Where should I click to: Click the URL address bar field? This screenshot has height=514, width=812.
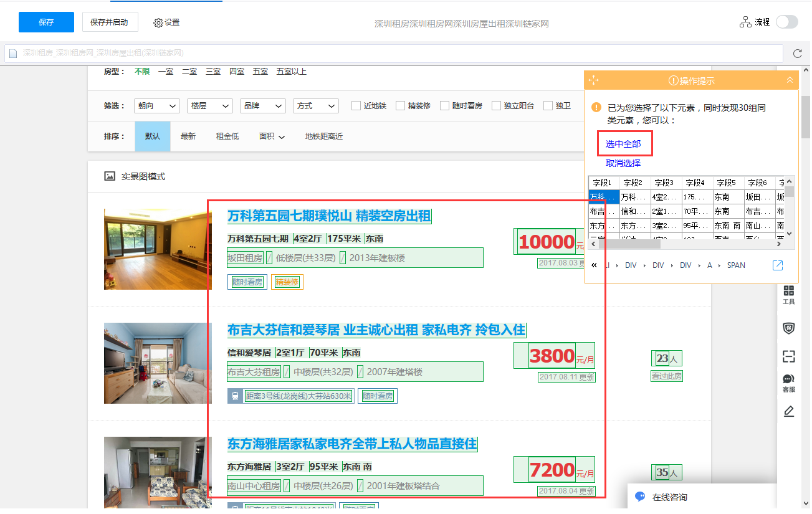tap(394, 53)
